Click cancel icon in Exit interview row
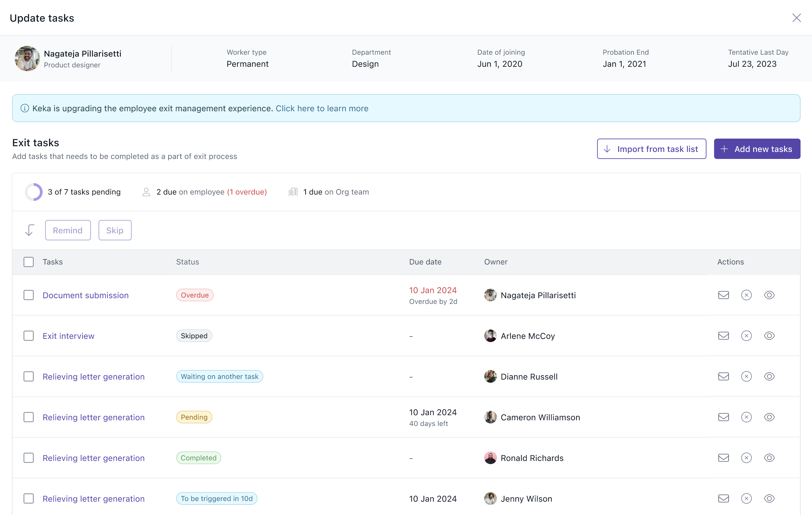Image resolution: width=812 pixels, height=515 pixels. coord(746,336)
